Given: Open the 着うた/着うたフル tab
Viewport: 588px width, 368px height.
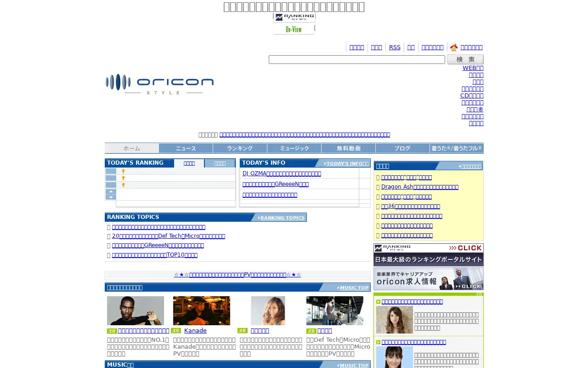Looking at the screenshot, I should tap(457, 148).
